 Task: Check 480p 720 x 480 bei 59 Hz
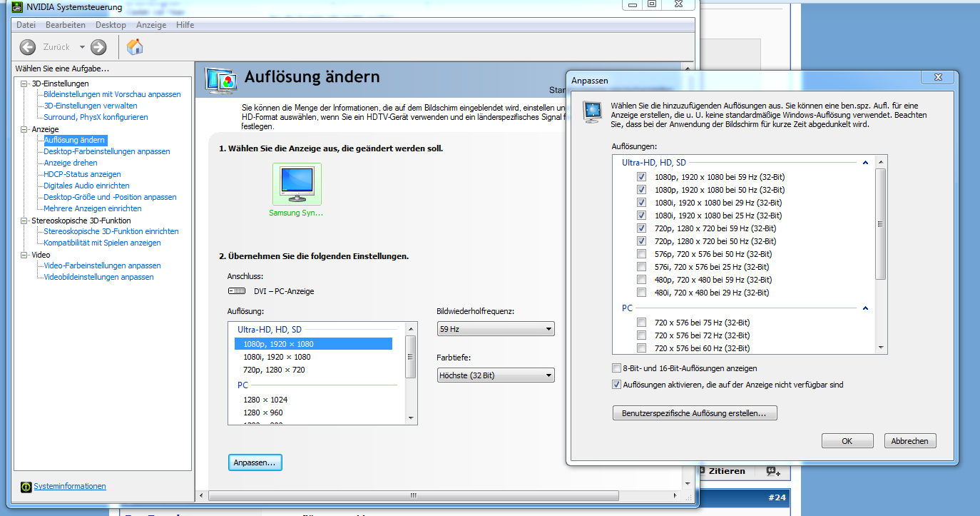coord(642,280)
